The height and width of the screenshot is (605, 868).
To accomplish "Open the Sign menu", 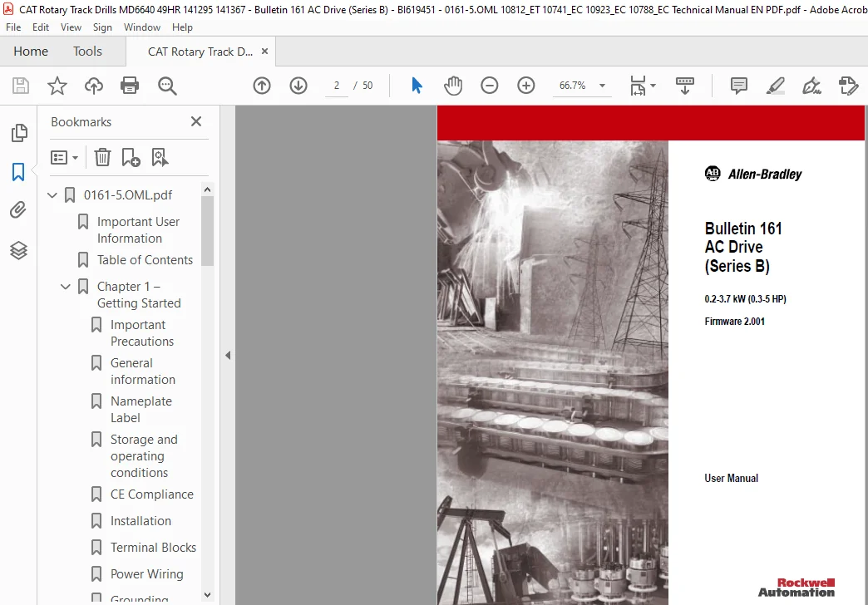I will click(x=102, y=27).
